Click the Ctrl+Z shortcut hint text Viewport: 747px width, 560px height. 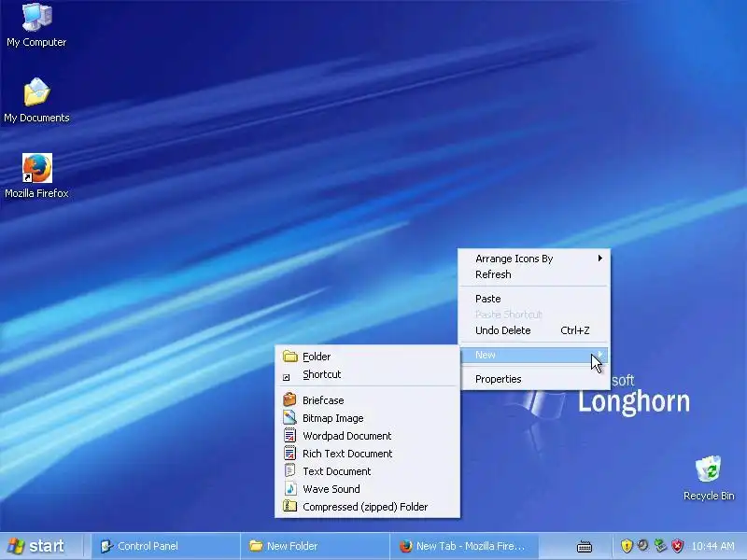(574, 330)
